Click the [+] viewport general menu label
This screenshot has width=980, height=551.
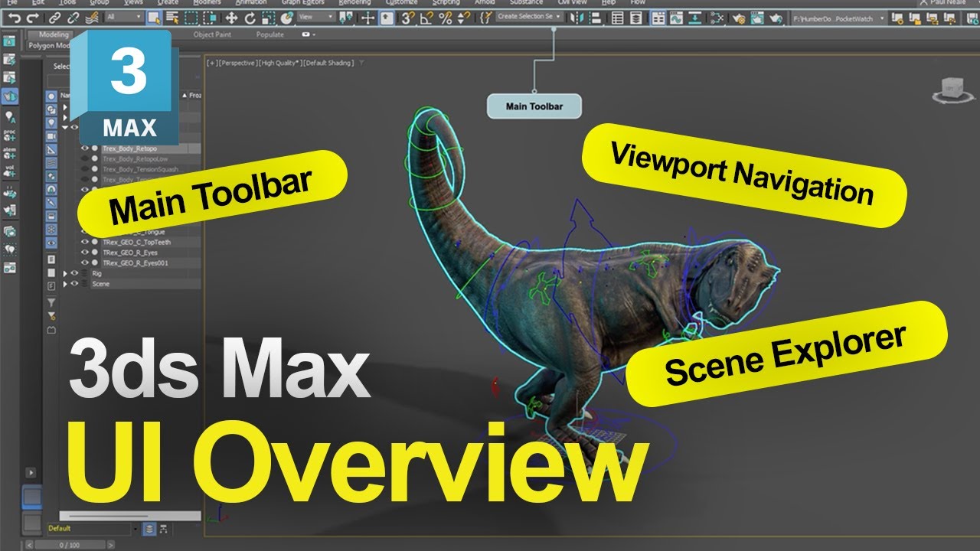tap(211, 63)
